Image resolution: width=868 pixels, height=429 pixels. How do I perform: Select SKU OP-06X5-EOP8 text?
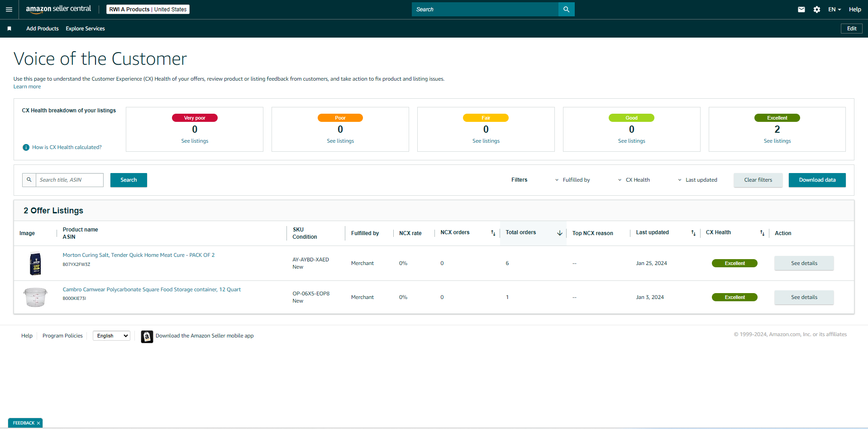[x=311, y=294]
